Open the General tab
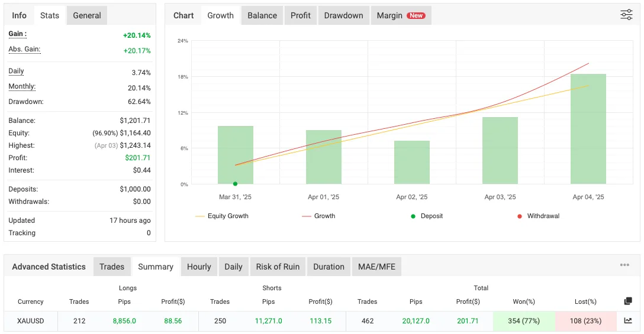The width and height of the screenshot is (644, 334). [87, 15]
